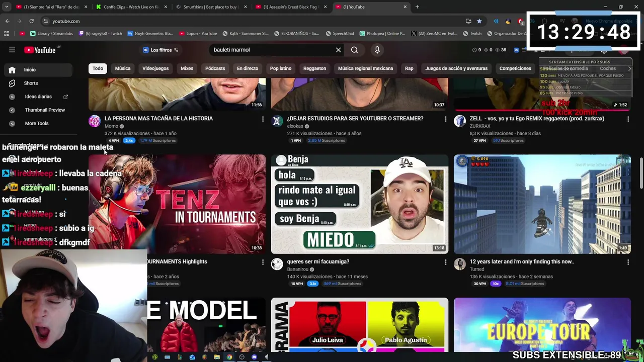Open options for LA PERSONA MAS TACAÑA video
The width and height of the screenshot is (644, 362).
263,119
